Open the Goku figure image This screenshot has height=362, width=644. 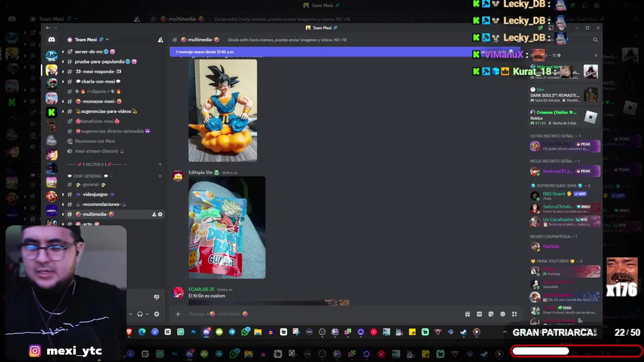click(222, 110)
